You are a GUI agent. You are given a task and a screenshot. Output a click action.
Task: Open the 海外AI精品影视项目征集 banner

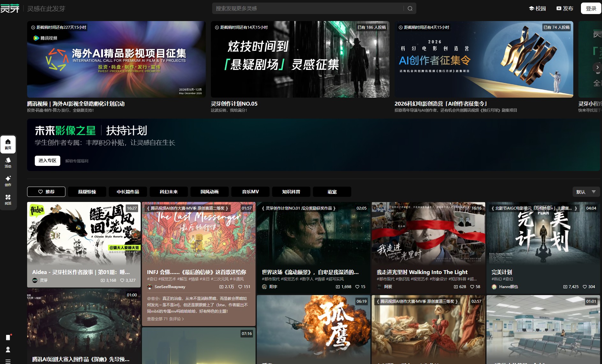[x=116, y=59]
